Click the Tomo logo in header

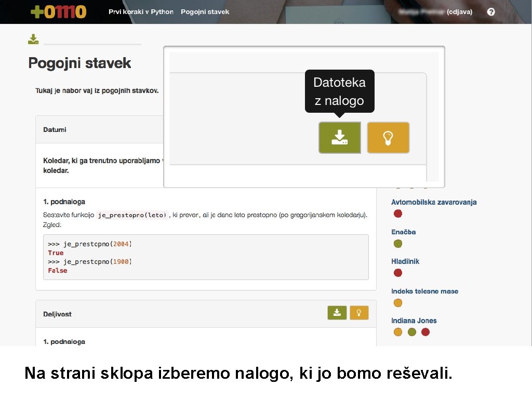point(58,11)
